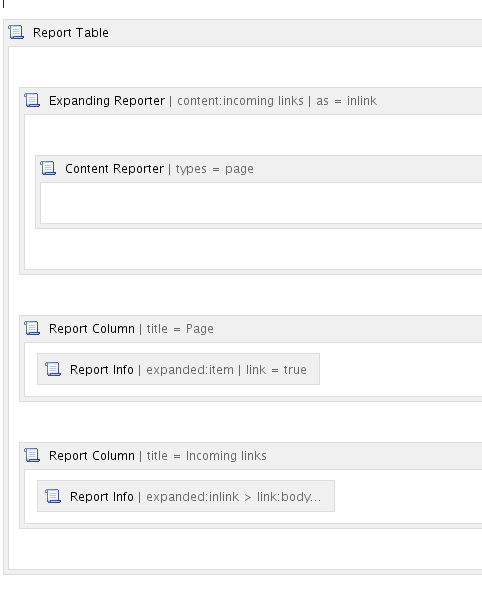Click the expanded:inlink Report Info icon
This screenshot has height=612, width=482.
pos(53,496)
